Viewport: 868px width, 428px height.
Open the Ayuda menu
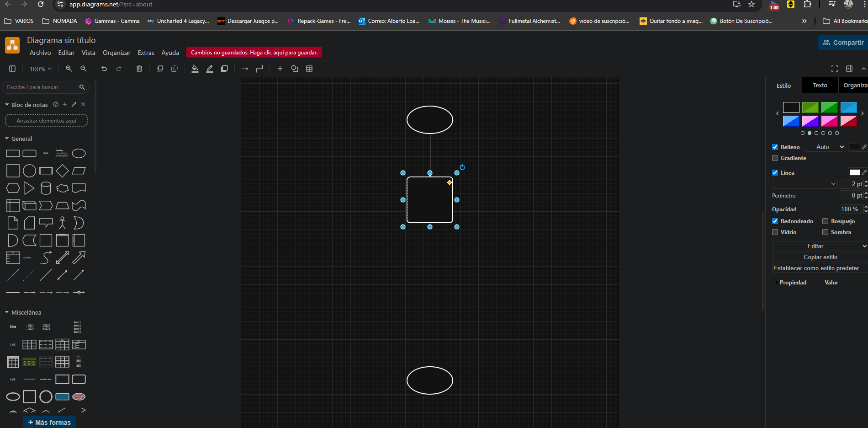tap(170, 53)
